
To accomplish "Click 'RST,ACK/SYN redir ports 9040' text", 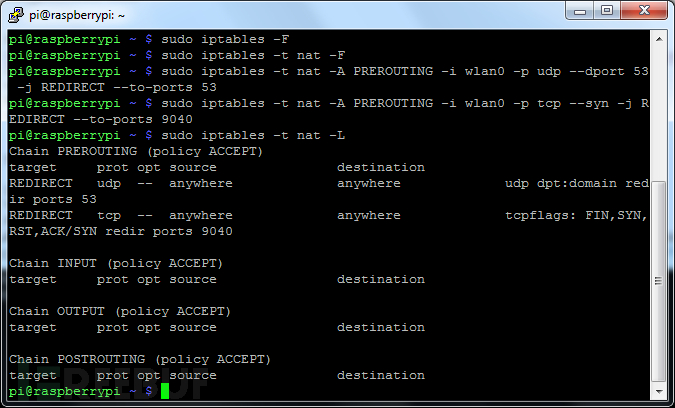I will pyautogui.click(x=120, y=231).
